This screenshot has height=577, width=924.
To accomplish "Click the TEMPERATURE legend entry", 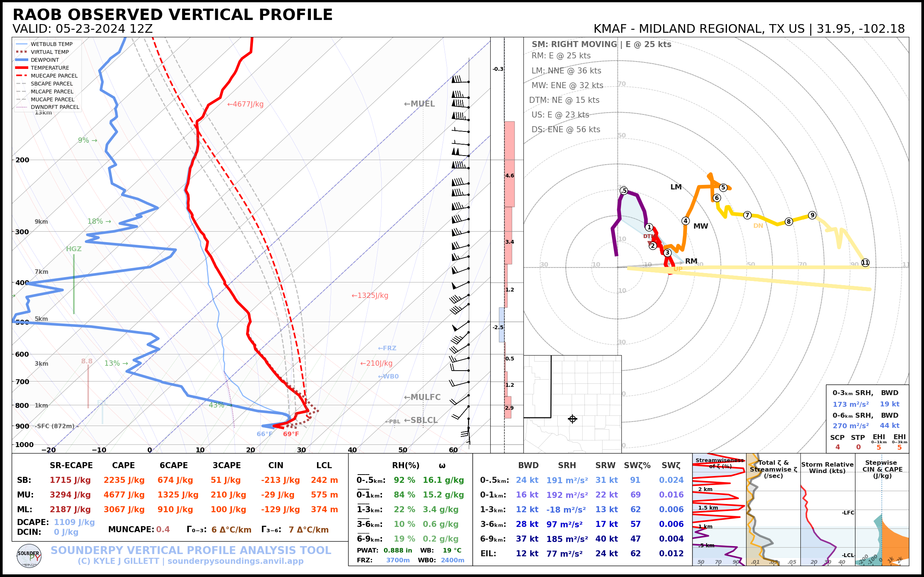I will coord(50,68).
